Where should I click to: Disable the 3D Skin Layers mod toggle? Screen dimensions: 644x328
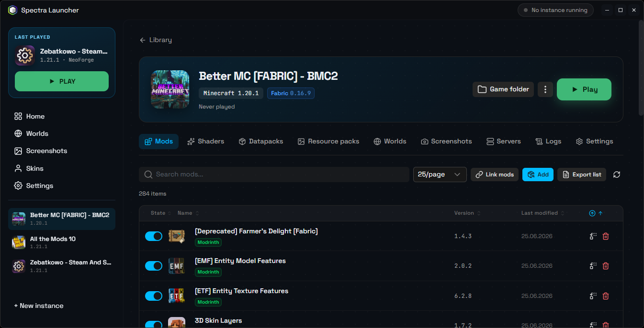154,325
